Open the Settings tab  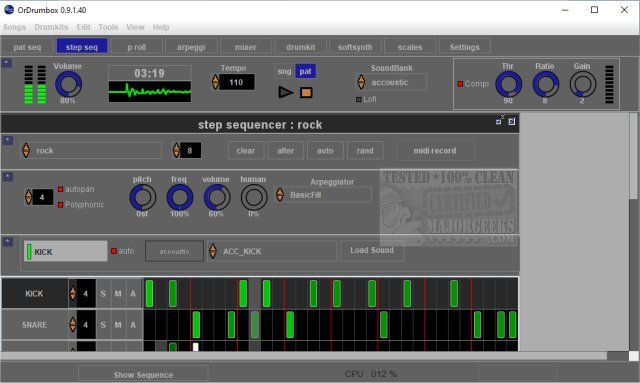coord(465,47)
